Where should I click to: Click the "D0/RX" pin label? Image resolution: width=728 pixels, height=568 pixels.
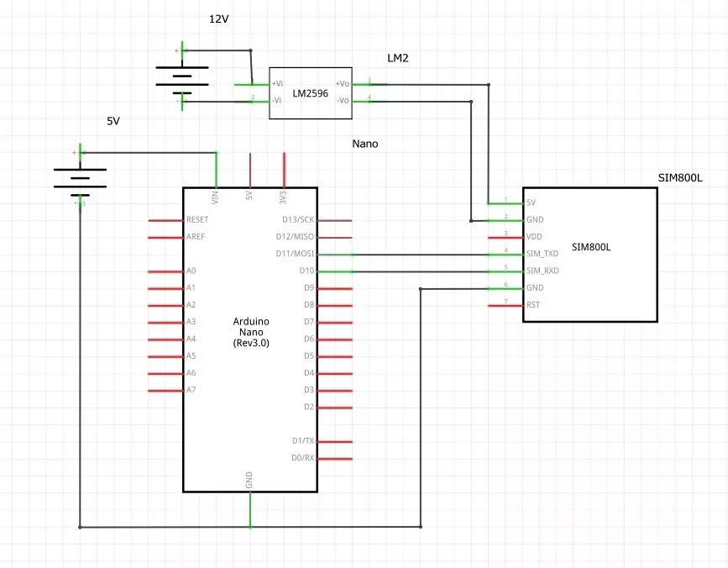303,458
